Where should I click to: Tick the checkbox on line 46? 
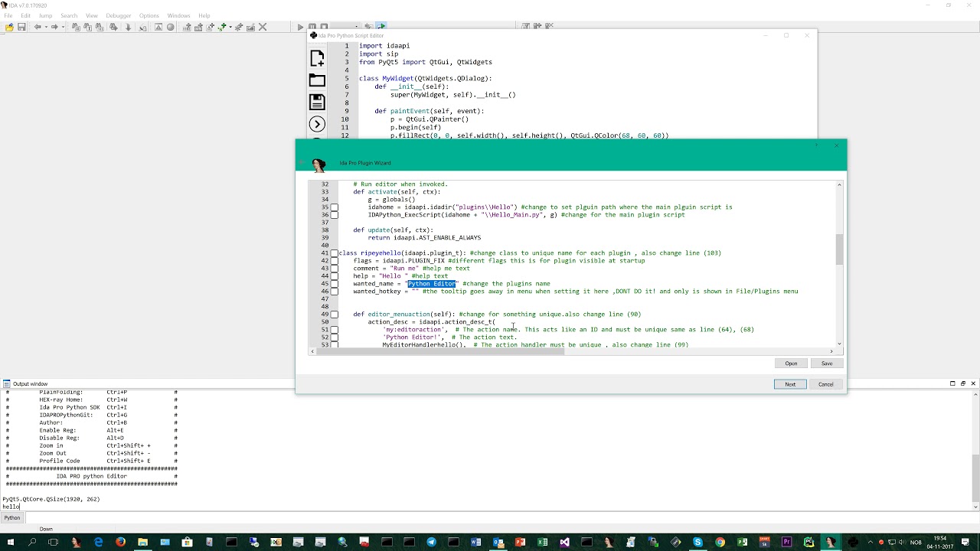(x=334, y=292)
